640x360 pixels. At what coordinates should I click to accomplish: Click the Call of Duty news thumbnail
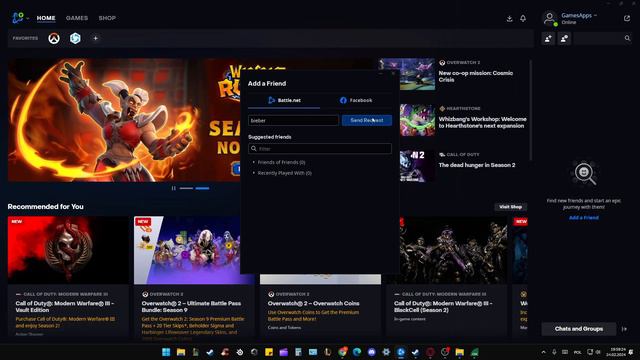click(417, 166)
